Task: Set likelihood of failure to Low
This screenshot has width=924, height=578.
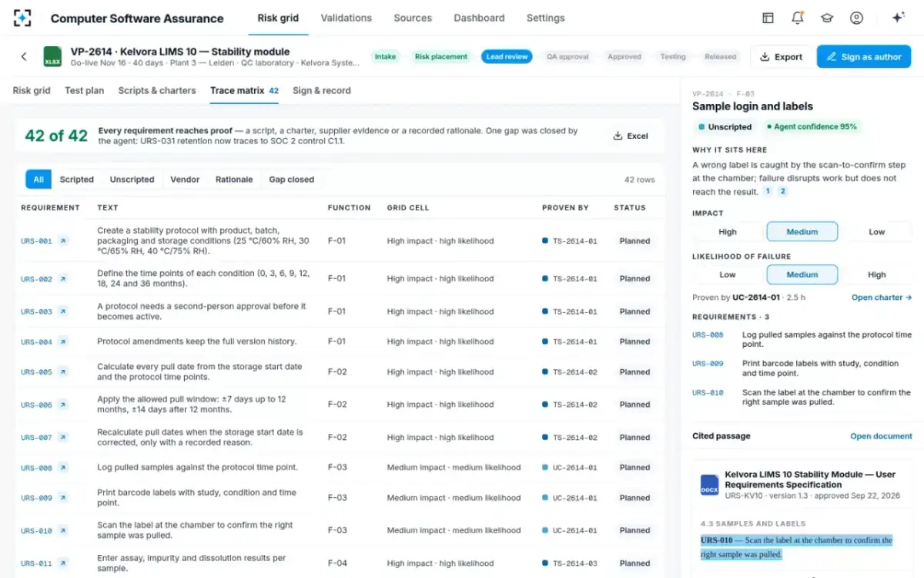Action: click(x=728, y=274)
